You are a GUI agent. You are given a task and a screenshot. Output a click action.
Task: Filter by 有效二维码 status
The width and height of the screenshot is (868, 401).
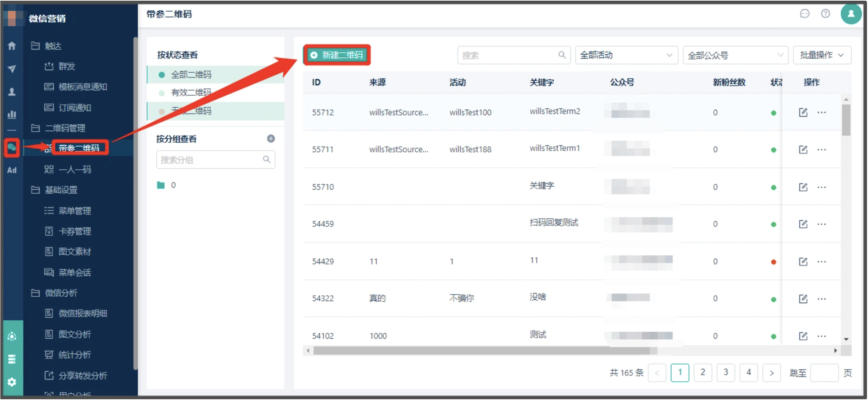[x=215, y=93]
